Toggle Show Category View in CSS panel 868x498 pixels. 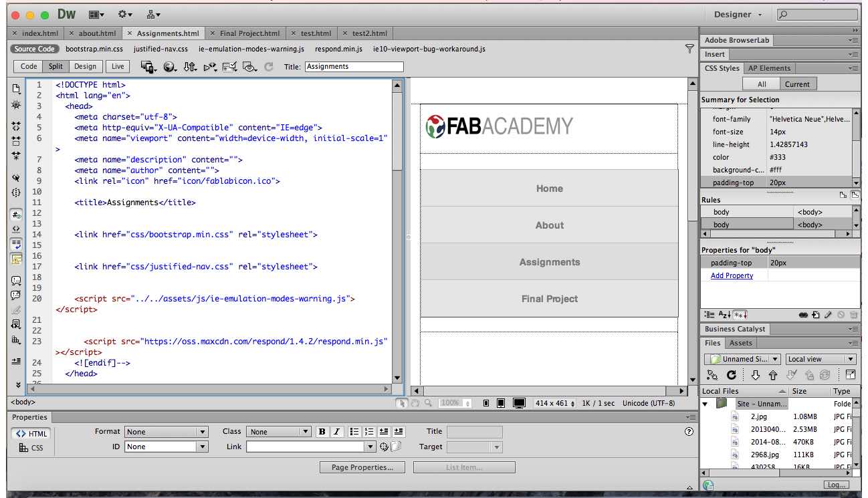point(710,314)
